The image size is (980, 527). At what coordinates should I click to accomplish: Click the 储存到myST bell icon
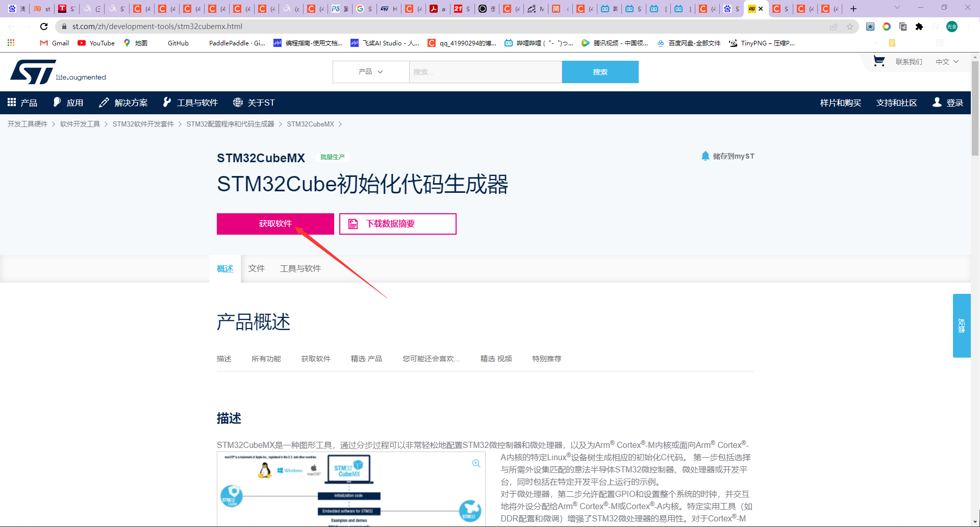[706, 156]
